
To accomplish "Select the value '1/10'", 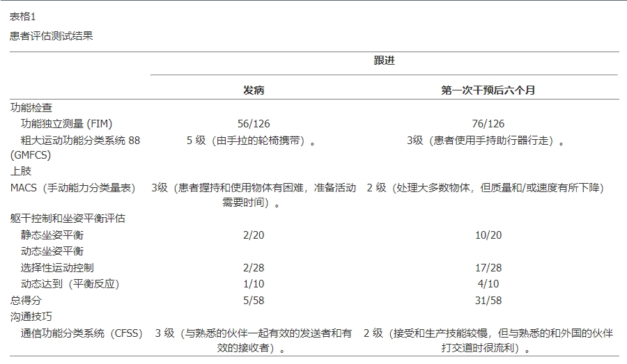I will 254,284.
